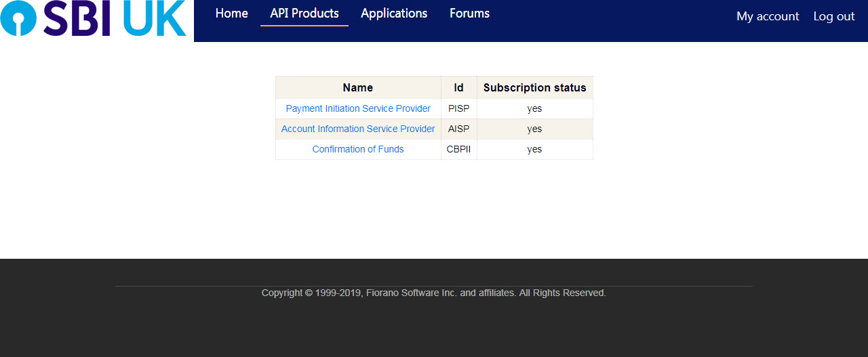Image resolution: width=868 pixels, height=357 pixels.
Task: Click subscription status yes for AISP row
Action: (535, 129)
